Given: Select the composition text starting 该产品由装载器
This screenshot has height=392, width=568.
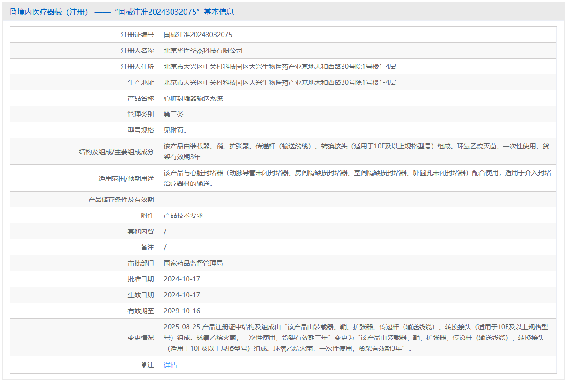Looking at the screenshot, I should click(x=357, y=151).
